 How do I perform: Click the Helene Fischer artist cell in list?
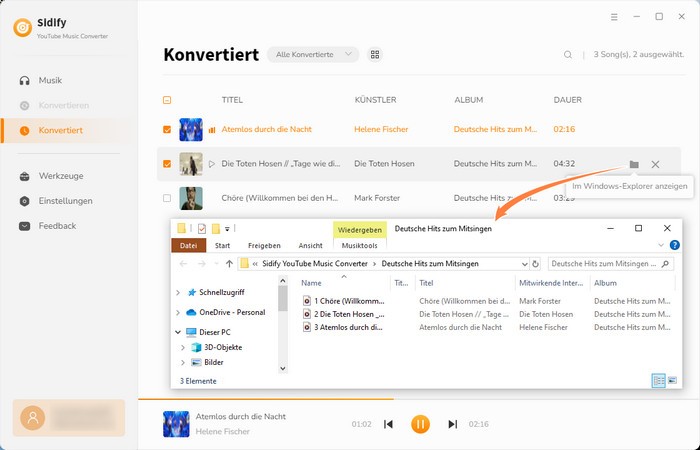pos(381,129)
